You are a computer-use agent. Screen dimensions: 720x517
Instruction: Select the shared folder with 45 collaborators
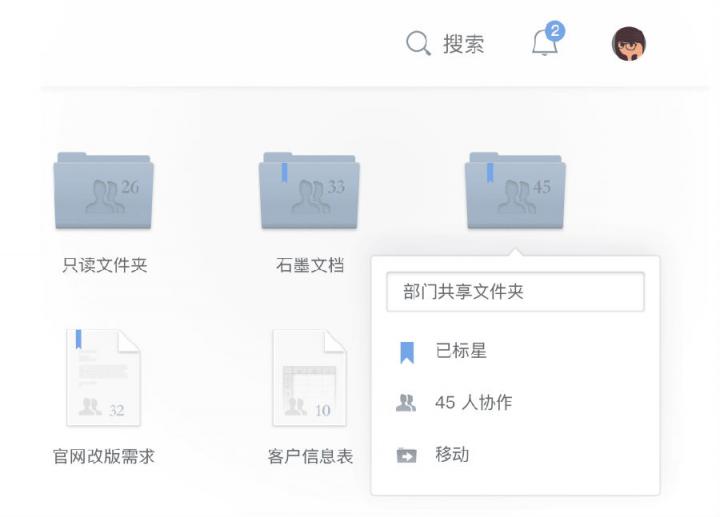click(x=515, y=191)
